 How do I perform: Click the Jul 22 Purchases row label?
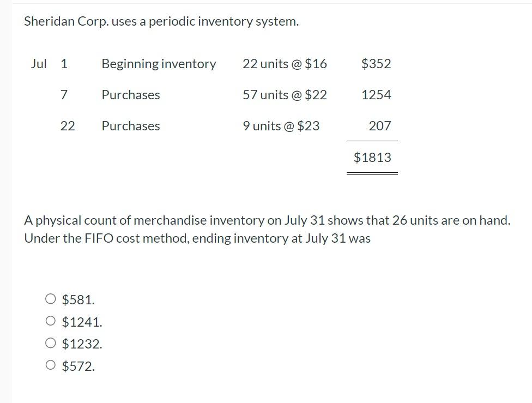[130, 126]
